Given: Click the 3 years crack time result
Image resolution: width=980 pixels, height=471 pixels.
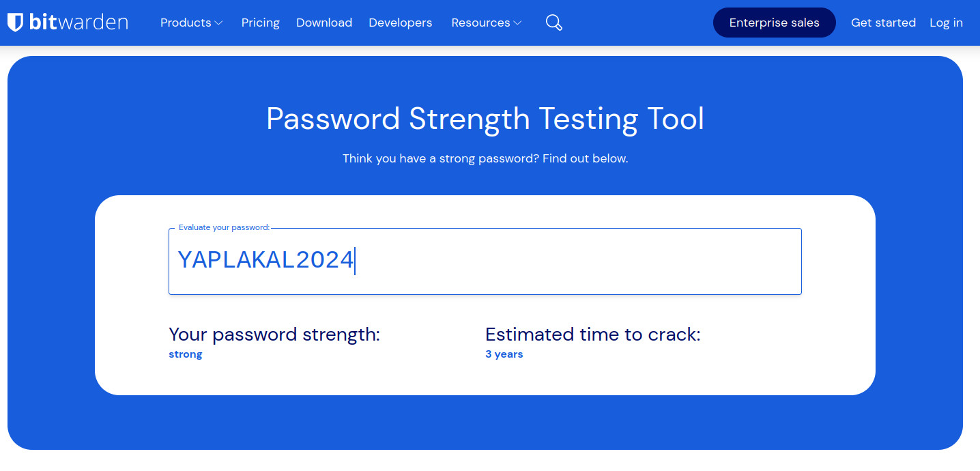Looking at the screenshot, I should pos(504,354).
